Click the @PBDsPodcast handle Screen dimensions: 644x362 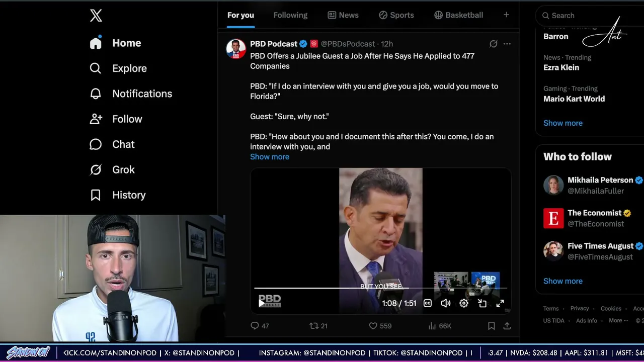[x=348, y=44]
